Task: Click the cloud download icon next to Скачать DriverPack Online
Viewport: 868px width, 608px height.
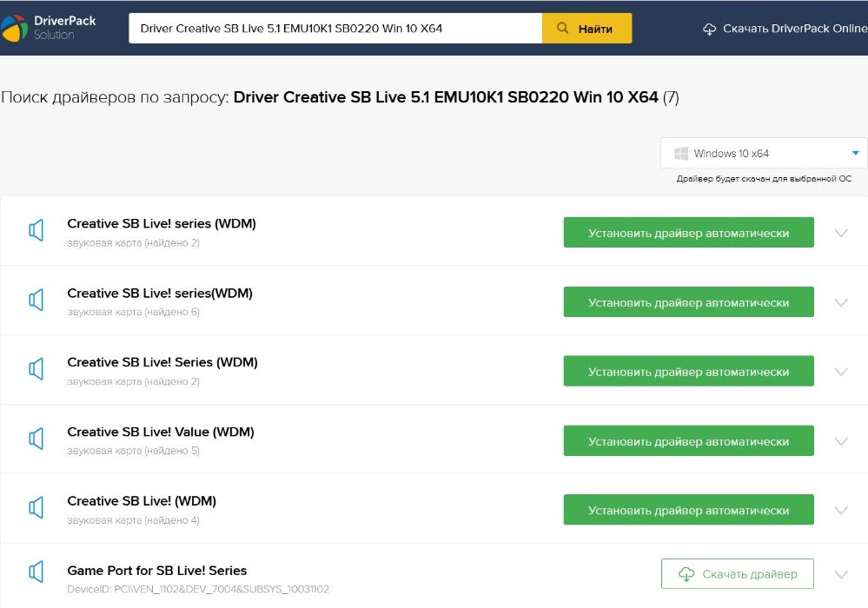Action: coord(710,29)
